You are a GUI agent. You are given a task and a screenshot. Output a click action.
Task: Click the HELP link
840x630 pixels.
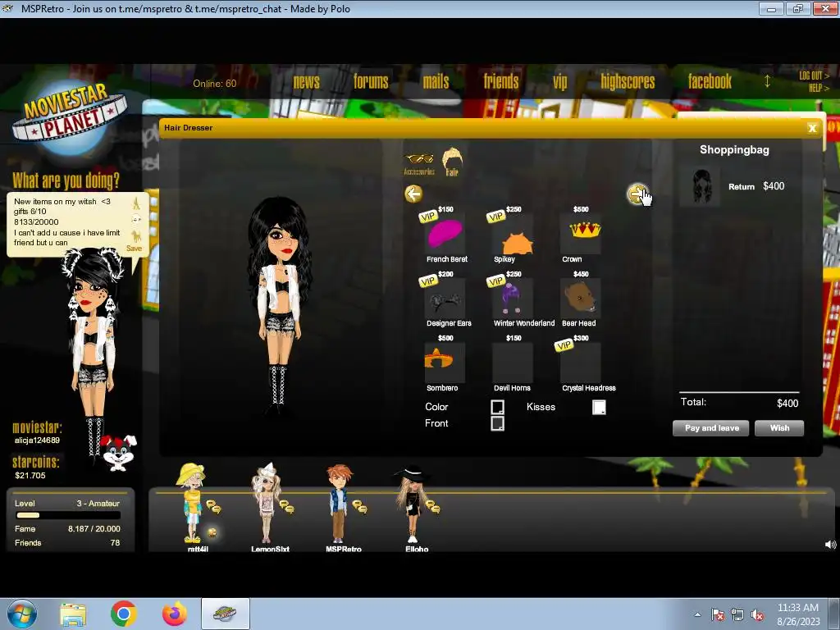tap(819, 88)
